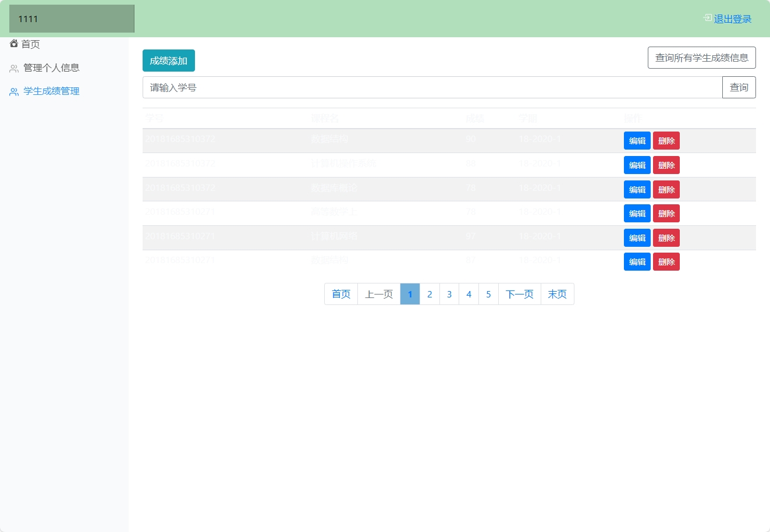Open the 首页 sidebar entry
Image resolution: width=770 pixels, height=532 pixels.
coord(30,43)
